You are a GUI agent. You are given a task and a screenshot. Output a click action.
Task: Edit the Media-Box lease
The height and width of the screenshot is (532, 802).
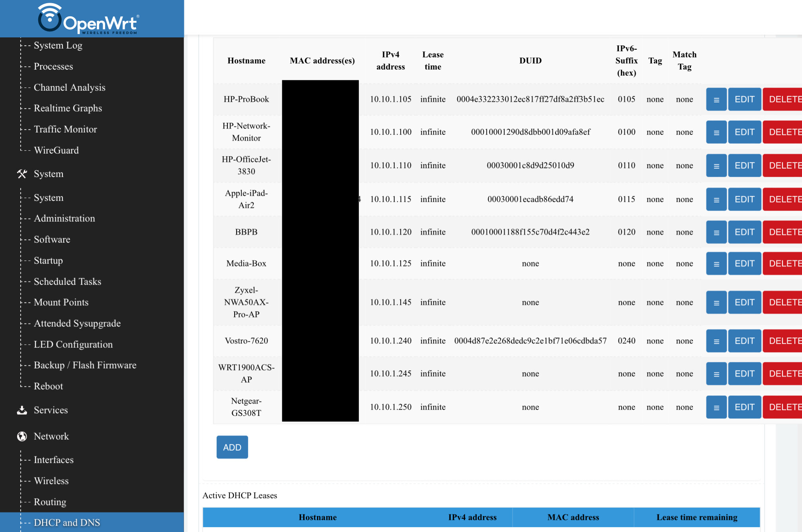(745, 263)
